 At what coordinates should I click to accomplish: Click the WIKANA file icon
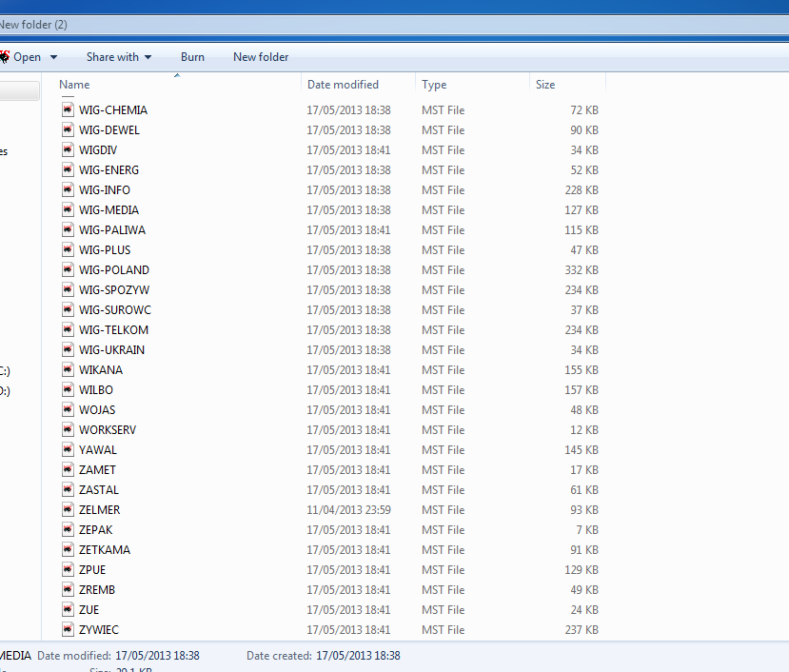pyautogui.click(x=68, y=370)
